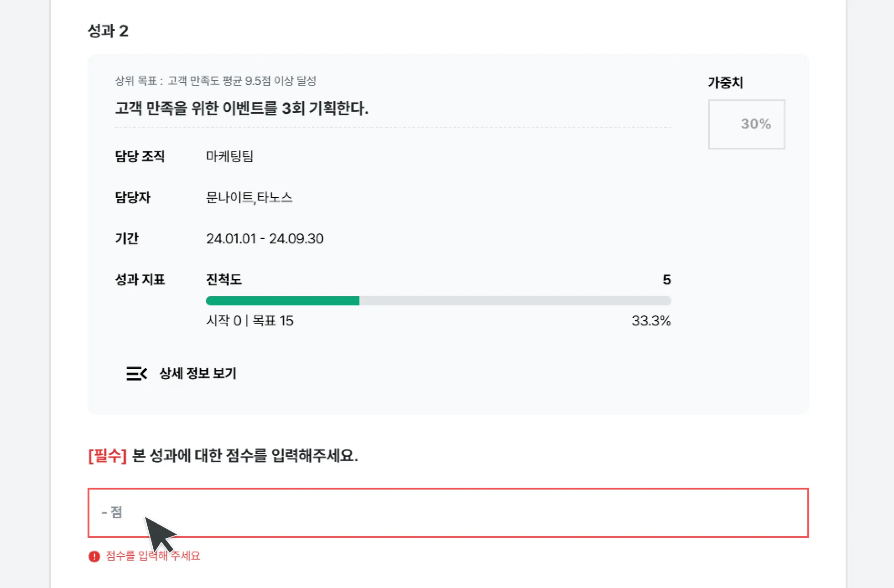The width and height of the screenshot is (894, 588).
Task: Click the red error exclamation icon
Action: click(94, 556)
